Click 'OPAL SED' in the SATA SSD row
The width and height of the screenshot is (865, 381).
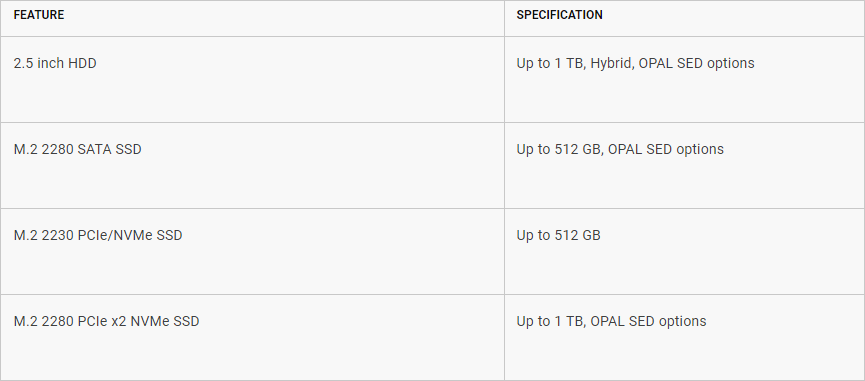[640, 149]
